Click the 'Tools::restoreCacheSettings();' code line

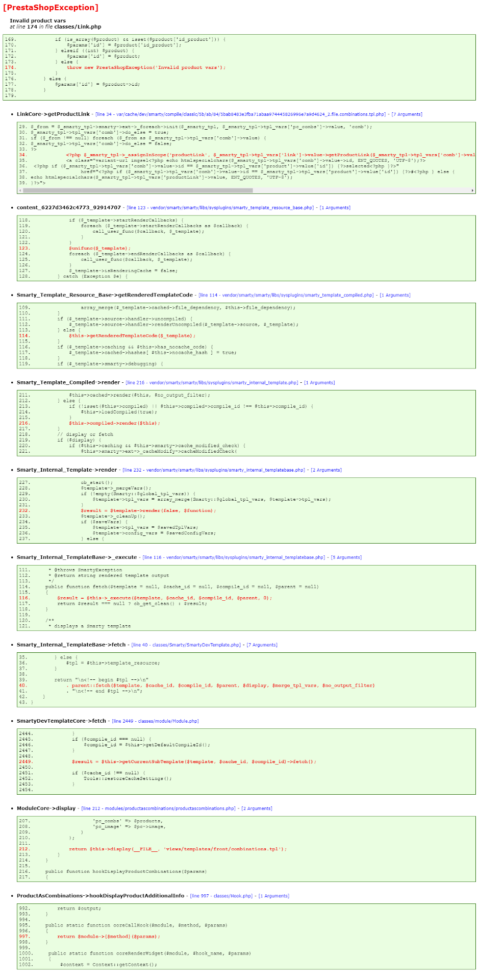point(128,778)
